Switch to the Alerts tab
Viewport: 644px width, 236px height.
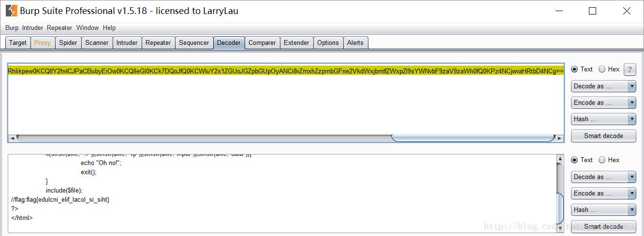(x=355, y=42)
